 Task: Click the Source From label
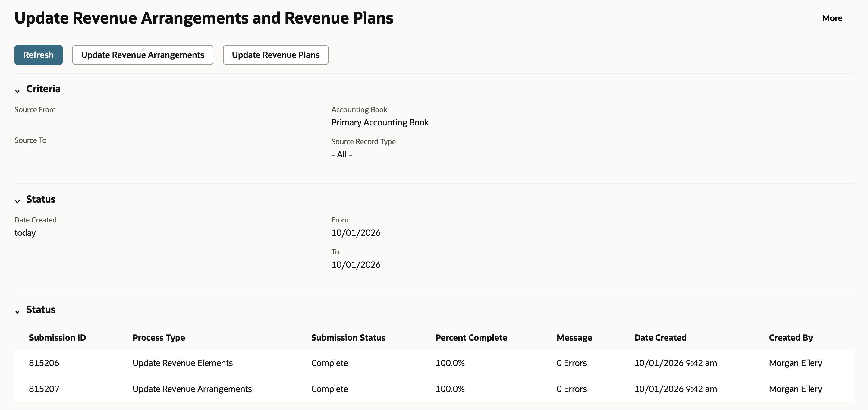coord(35,109)
